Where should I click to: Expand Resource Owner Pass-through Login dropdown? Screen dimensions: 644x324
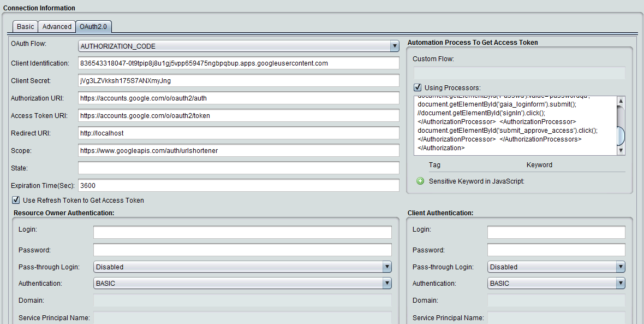387,267
